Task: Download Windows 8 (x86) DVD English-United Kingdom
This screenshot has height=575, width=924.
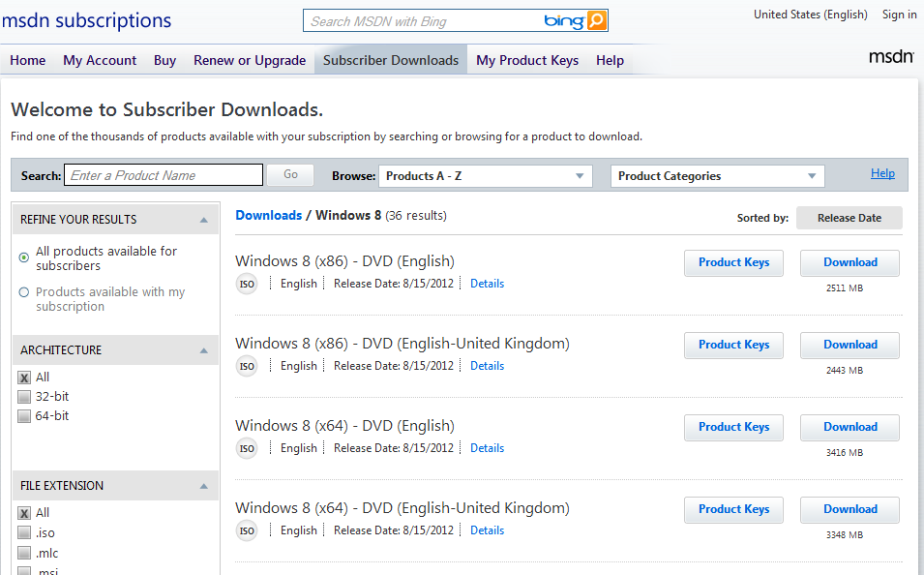Action: (849, 345)
